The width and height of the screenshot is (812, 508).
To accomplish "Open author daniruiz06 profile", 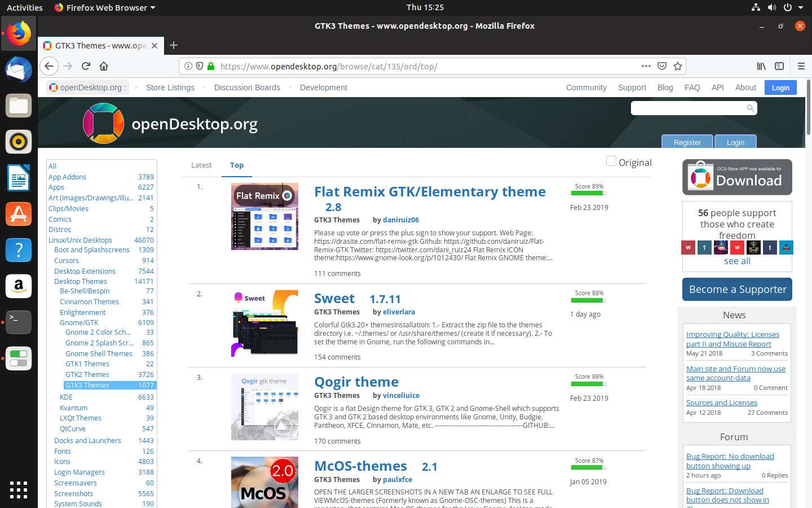I will click(400, 220).
